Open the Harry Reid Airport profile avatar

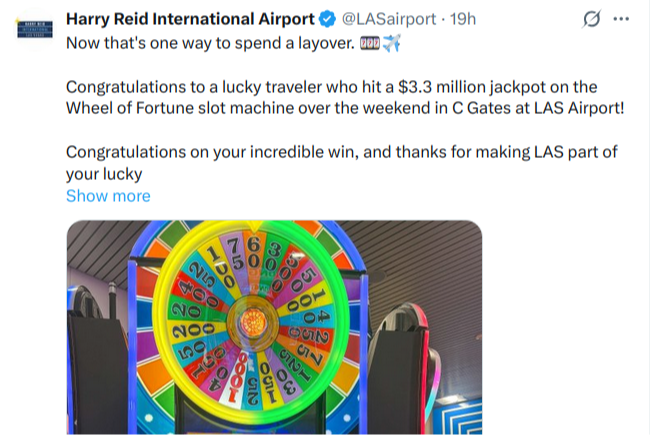pyautogui.click(x=35, y=29)
